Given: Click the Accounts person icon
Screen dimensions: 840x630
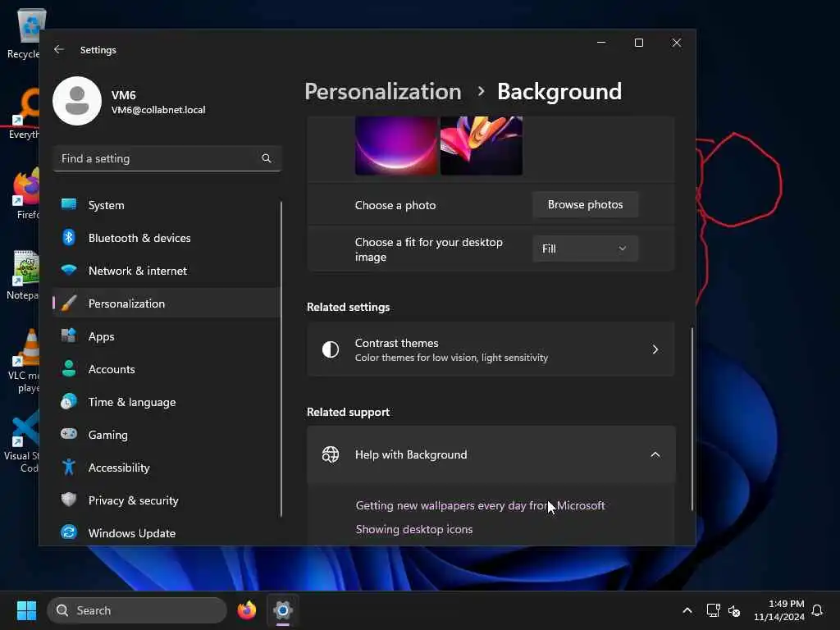Looking at the screenshot, I should point(69,368).
